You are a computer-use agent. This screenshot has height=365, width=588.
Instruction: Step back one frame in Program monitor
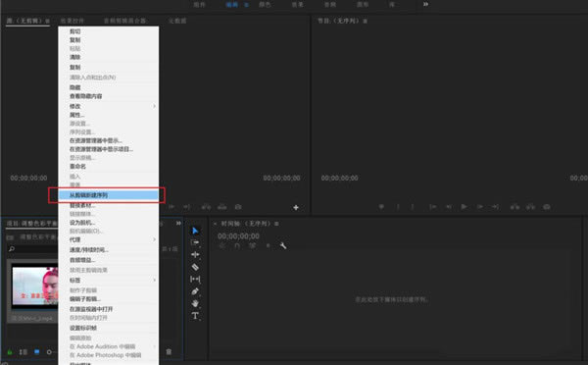coord(449,207)
